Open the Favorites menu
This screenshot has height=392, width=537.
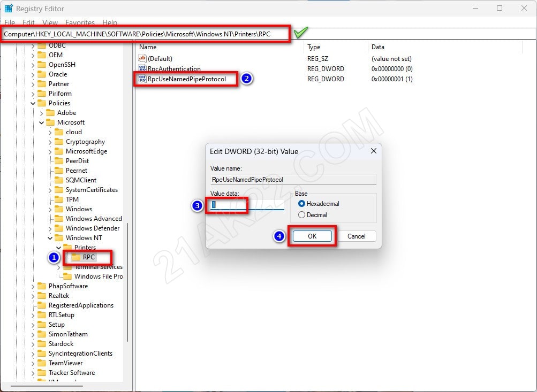pos(80,23)
